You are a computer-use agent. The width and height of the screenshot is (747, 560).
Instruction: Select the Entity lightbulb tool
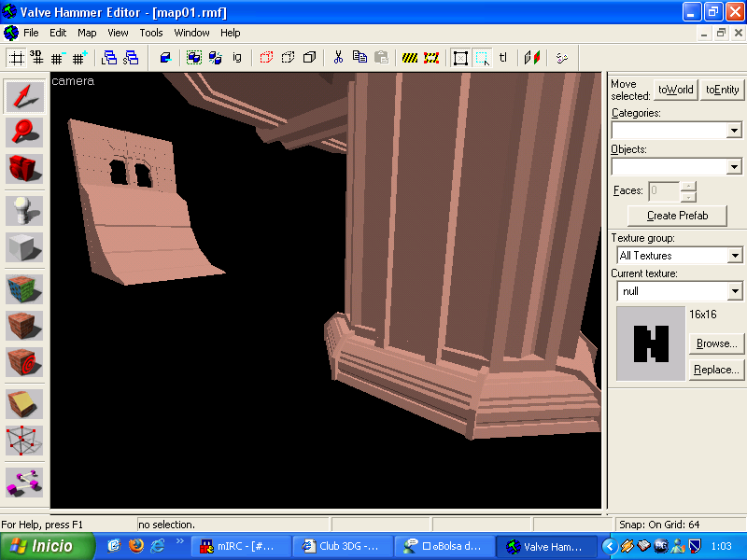pos(24,211)
